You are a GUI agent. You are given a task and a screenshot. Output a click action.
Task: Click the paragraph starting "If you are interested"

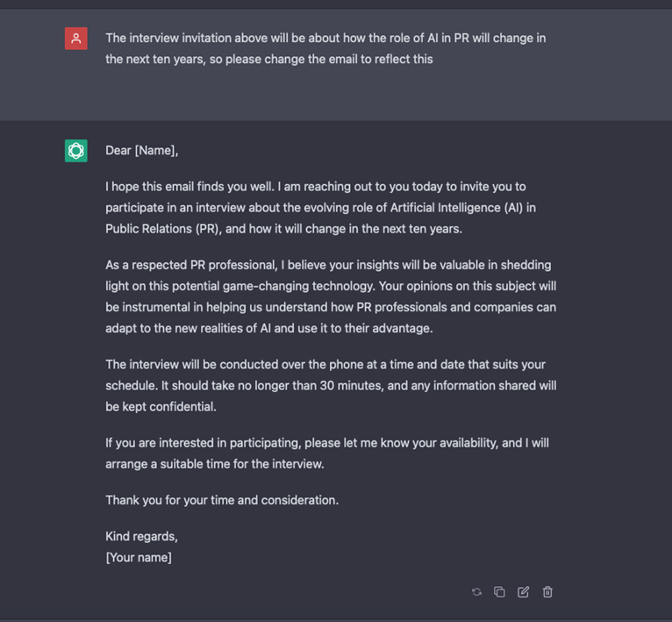click(x=327, y=454)
